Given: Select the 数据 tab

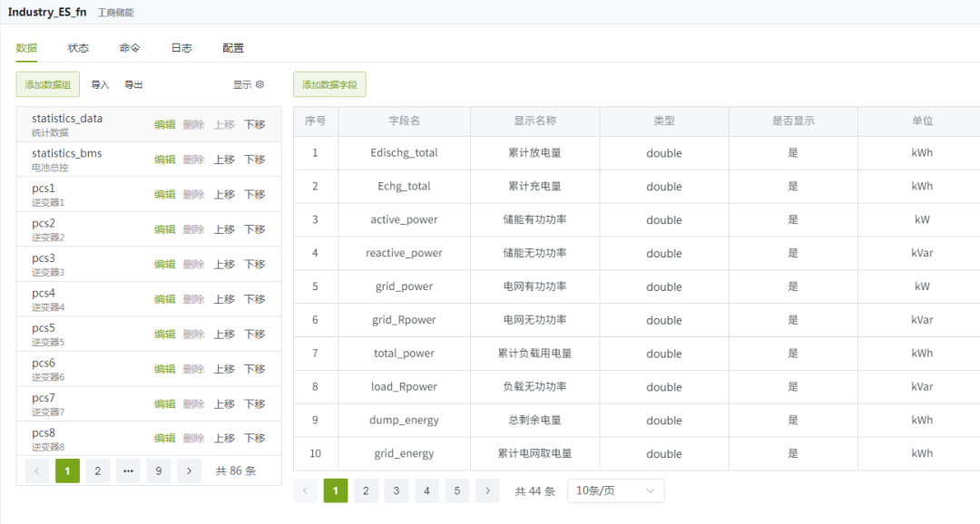Looking at the screenshot, I should pyautogui.click(x=26, y=48).
